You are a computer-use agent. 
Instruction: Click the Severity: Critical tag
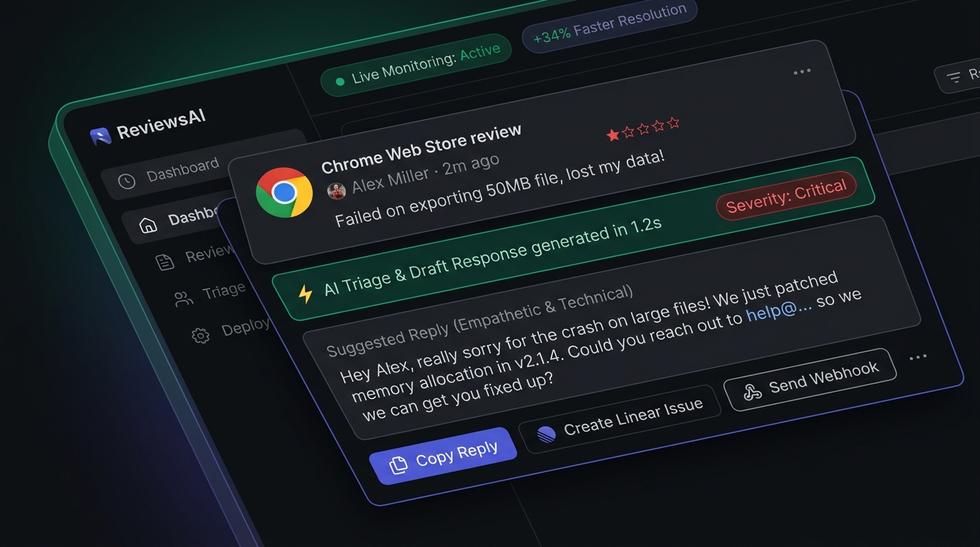786,197
